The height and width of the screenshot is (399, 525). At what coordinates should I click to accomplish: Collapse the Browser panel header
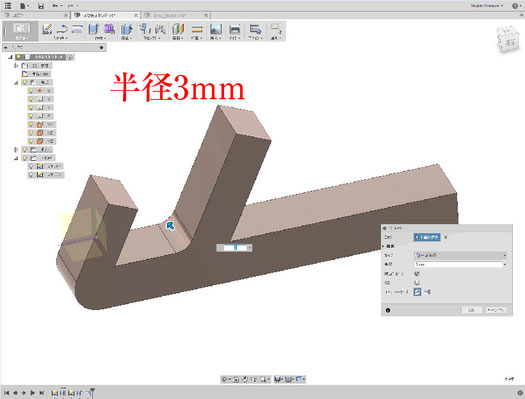point(6,48)
